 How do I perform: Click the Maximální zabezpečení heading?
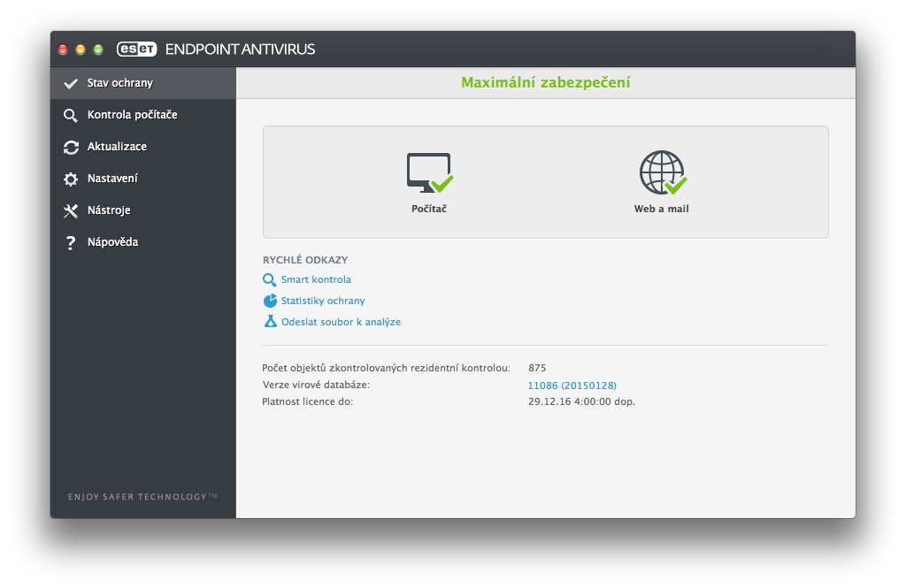(545, 82)
